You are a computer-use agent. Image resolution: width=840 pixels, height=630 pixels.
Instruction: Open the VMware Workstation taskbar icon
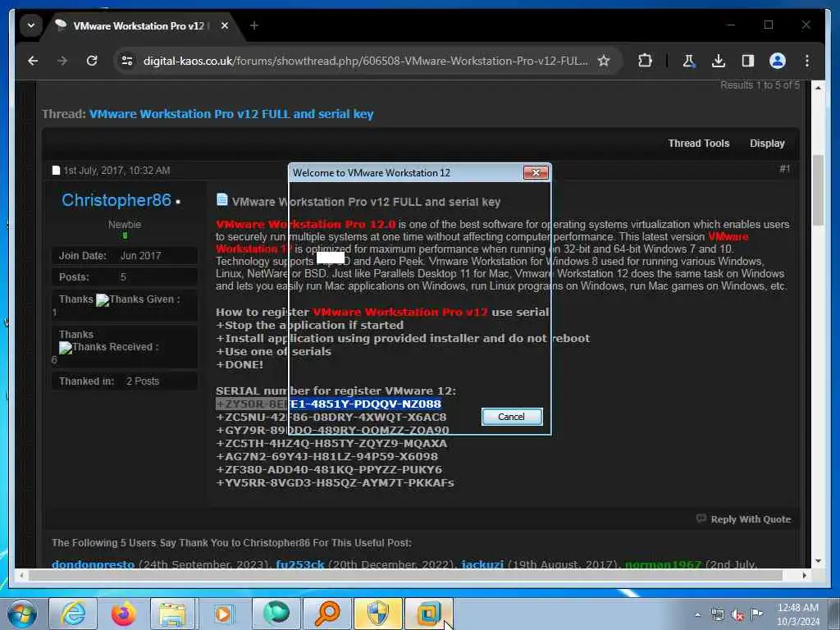(x=428, y=614)
